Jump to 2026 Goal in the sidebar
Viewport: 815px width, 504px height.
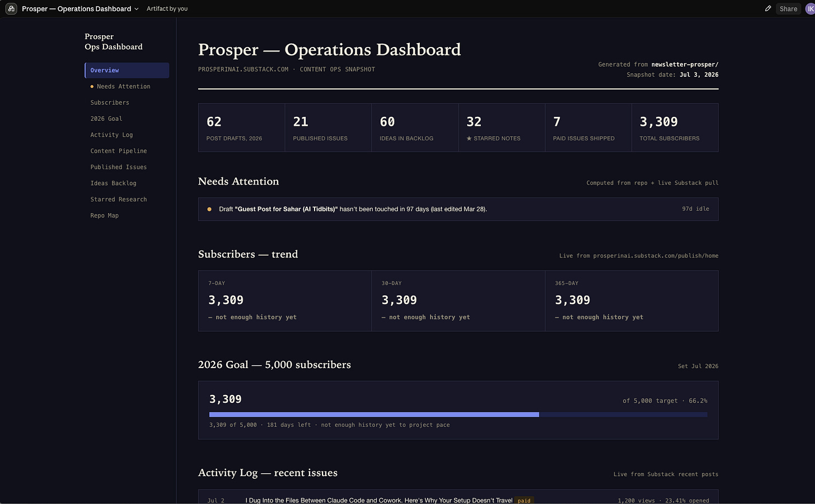106,119
